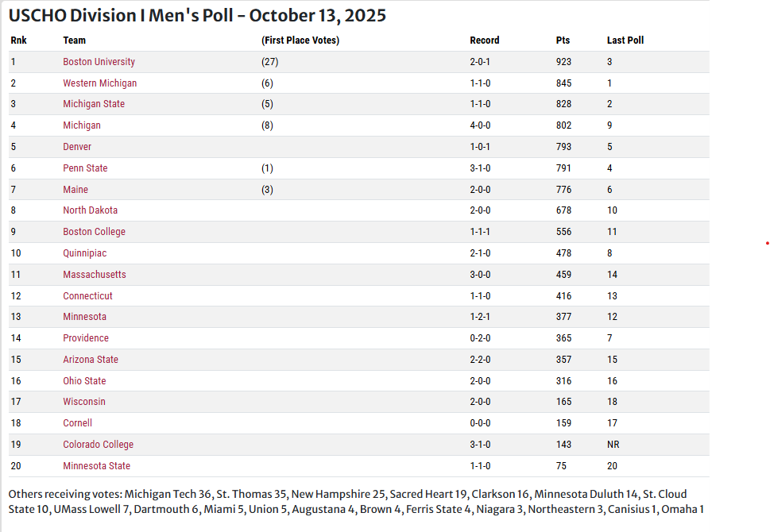Select the Michigan team link
The height and width of the screenshot is (532, 770).
(82, 125)
